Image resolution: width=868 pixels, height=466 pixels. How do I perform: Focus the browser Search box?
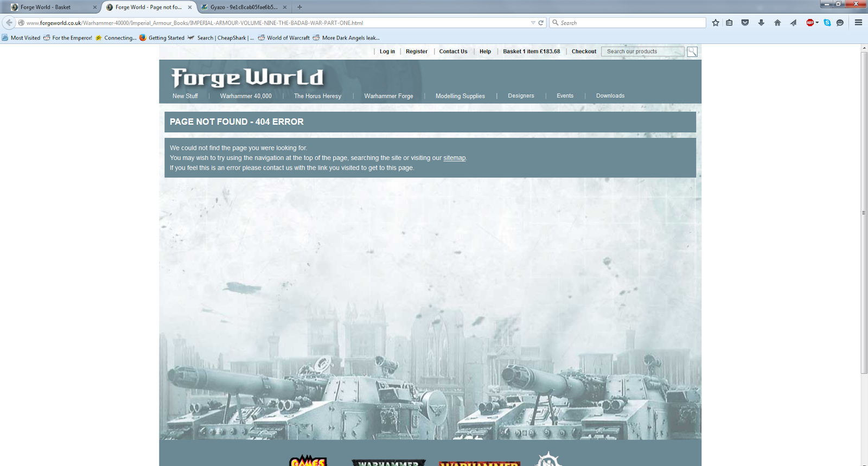tap(628, 23)
